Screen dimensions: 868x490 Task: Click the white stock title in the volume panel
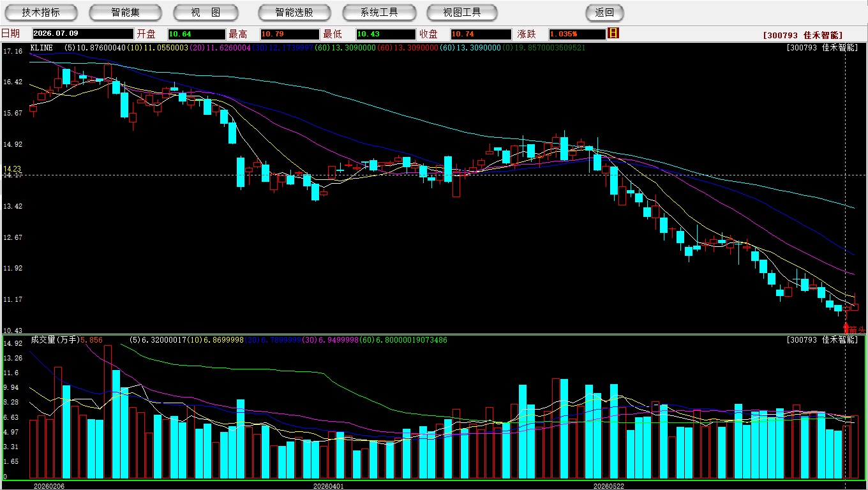click(x=823, y=340)
